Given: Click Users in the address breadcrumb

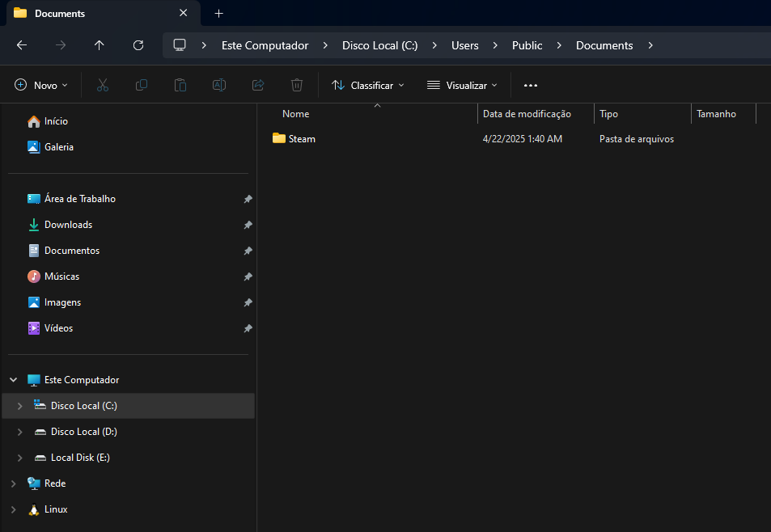Looking at the screenshot, I should tap(465, 45).
